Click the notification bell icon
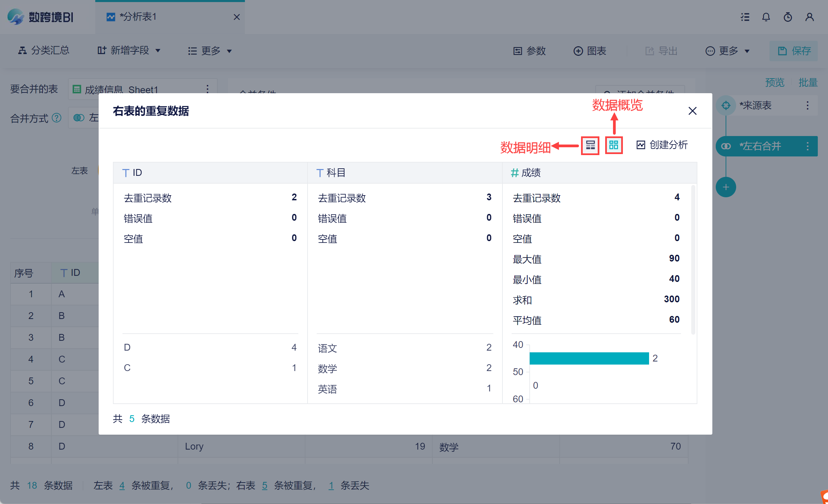The image size is (828, 504). click(766, 17)
